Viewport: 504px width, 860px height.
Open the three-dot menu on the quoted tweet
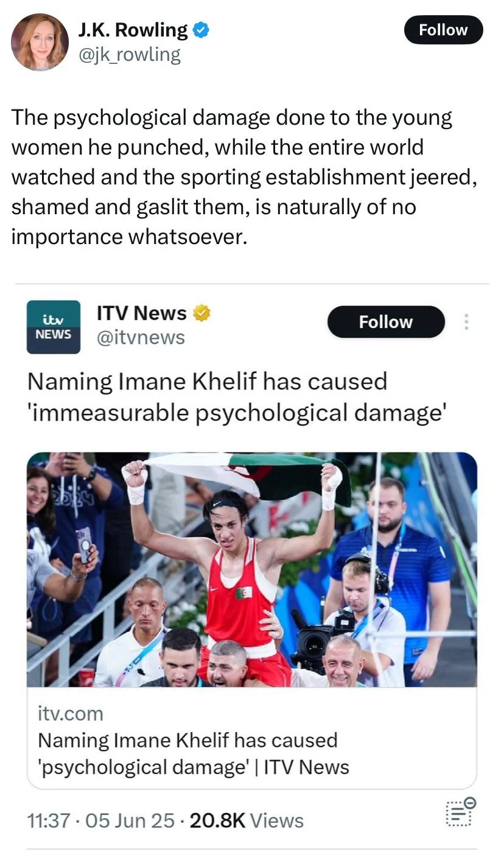point(467,322)
